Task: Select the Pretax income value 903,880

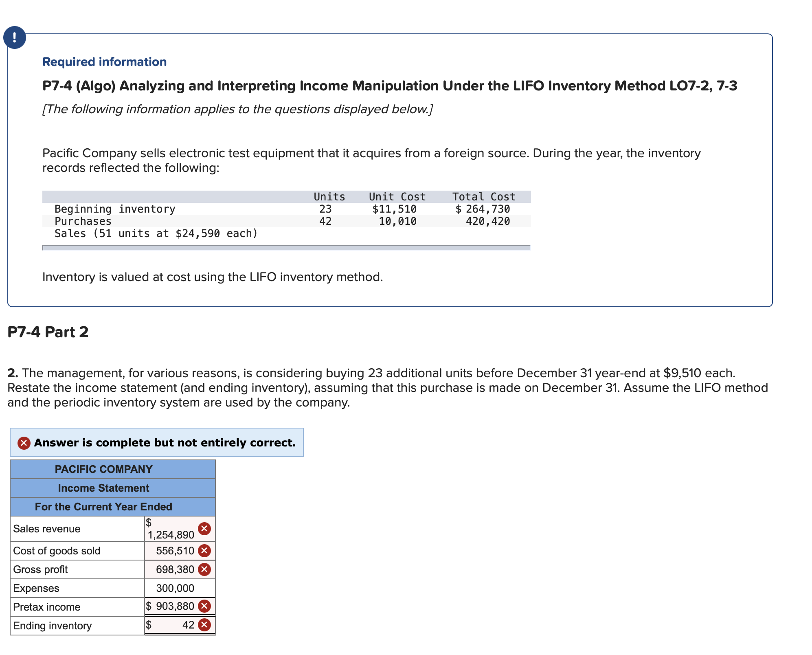Action: pyautogui.click(x=175, y=606)
